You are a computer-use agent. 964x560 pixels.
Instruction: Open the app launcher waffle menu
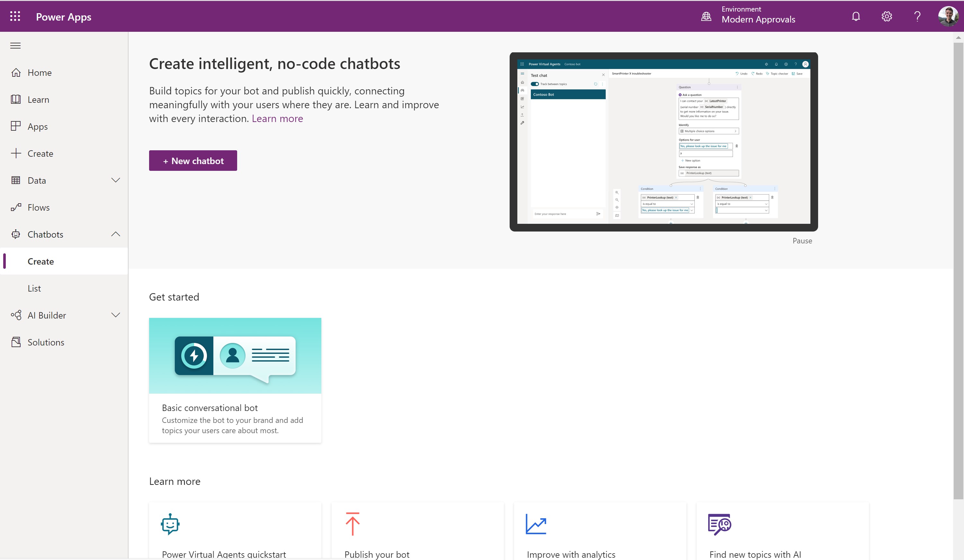point(15,16)
